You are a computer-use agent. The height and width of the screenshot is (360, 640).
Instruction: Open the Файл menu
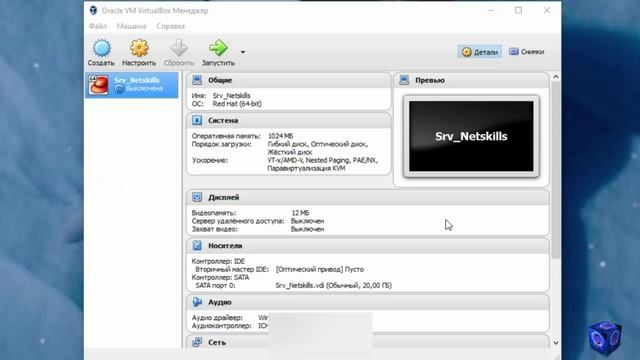[x=98, y=26]
